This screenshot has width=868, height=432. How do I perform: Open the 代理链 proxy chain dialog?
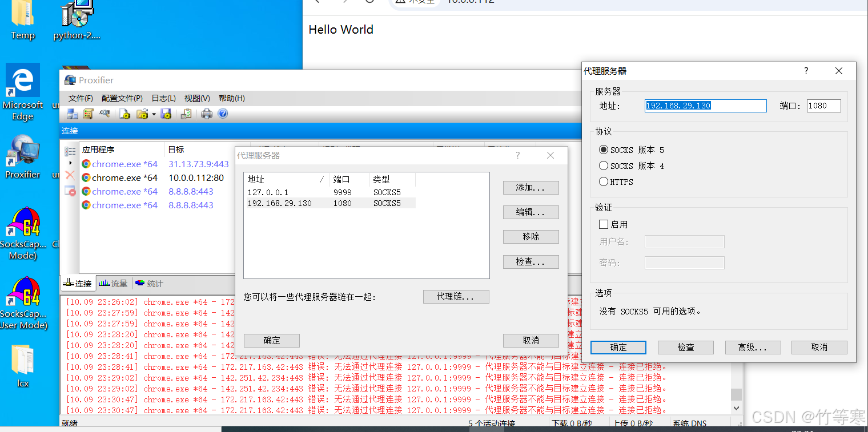click(x=456, y=296)
